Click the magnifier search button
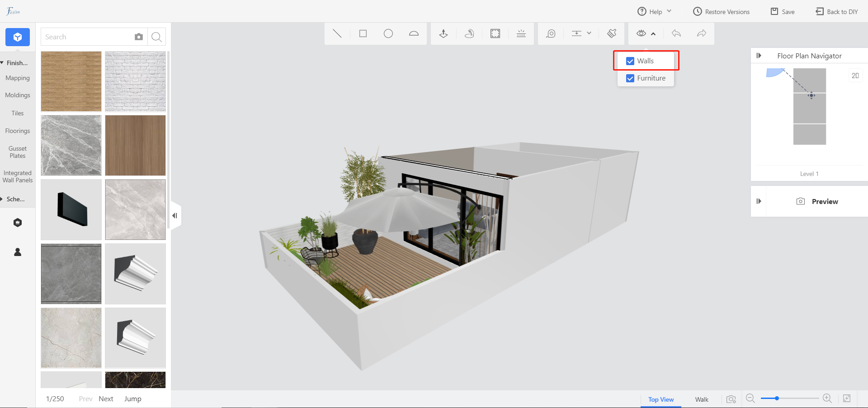The image size is (868, 408). 156,37
